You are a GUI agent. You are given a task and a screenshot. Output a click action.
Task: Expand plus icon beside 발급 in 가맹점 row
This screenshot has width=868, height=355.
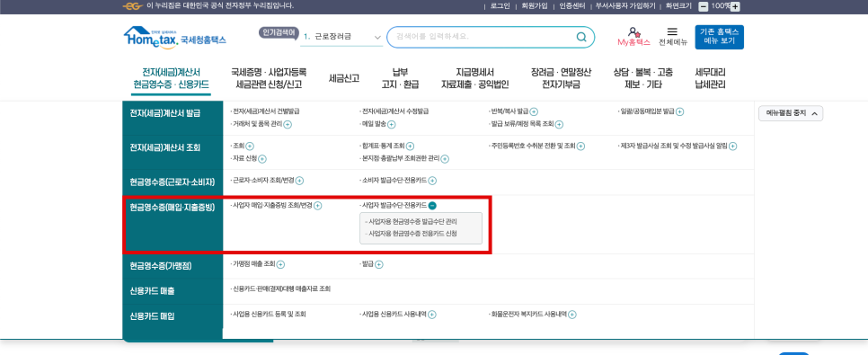coord(379,265)
